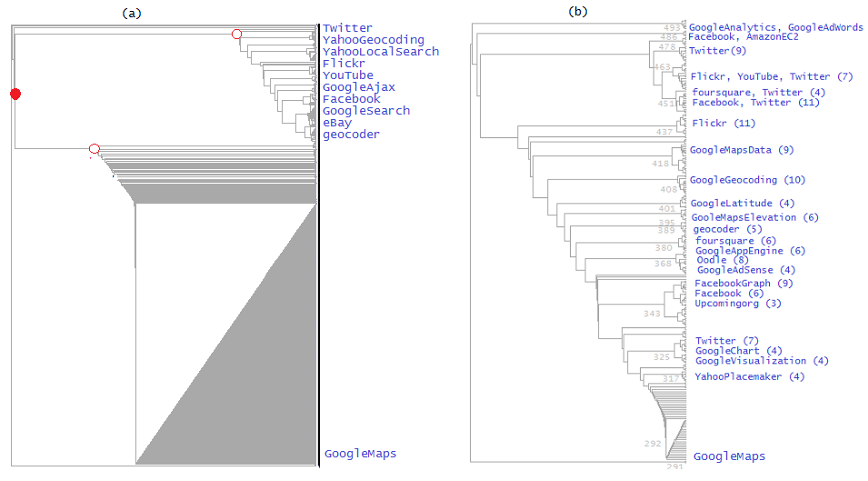Screen dimensions: 868x481
Task: Click node number 380
Action: coord(663,248)
